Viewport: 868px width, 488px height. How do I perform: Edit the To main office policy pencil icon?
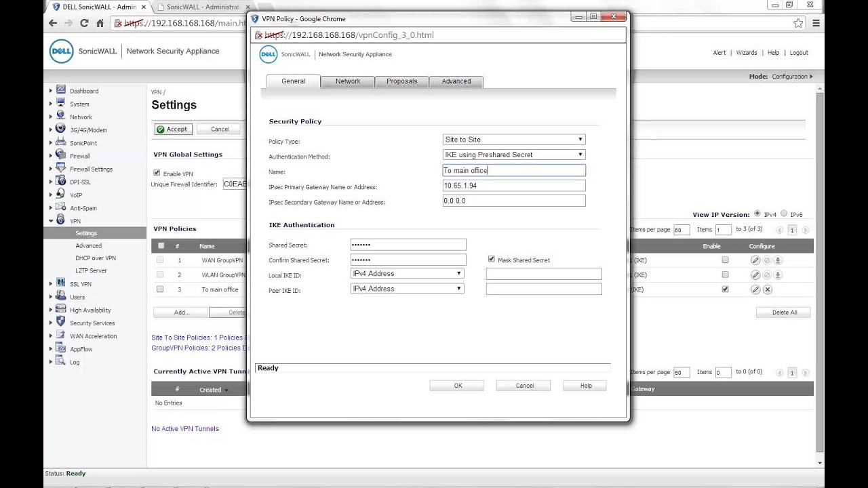tap(755, 289)
